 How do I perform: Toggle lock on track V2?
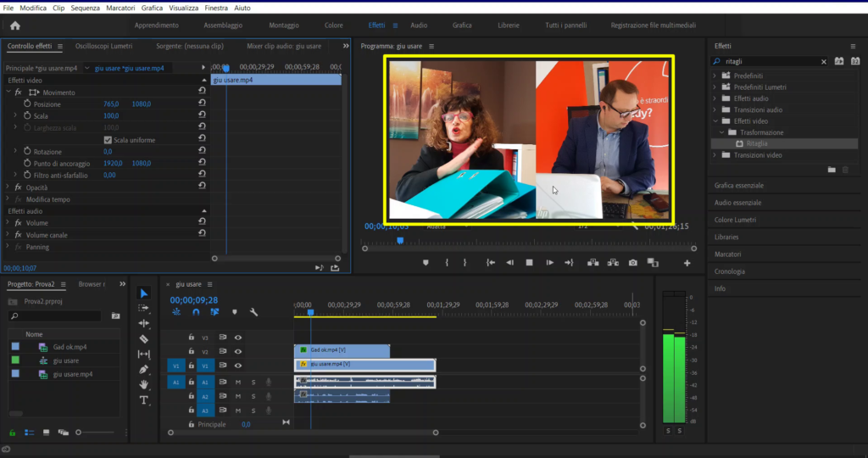(x=191, y=351)
